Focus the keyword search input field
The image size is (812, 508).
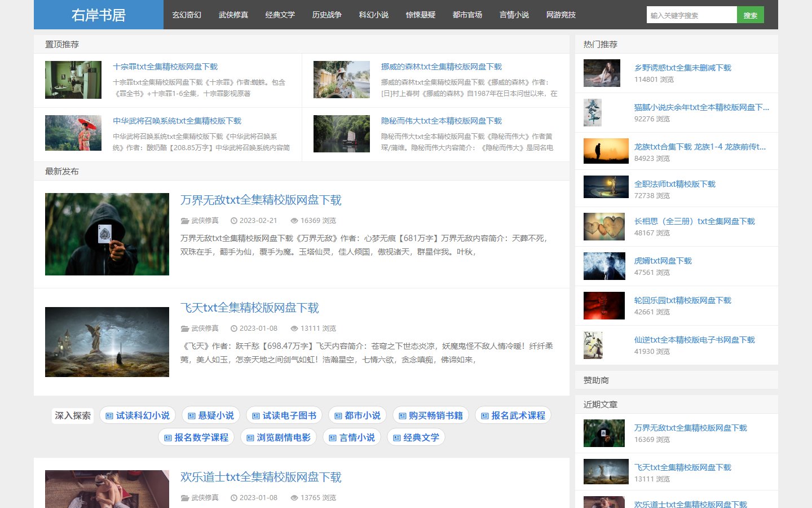(x=692, y=15)
